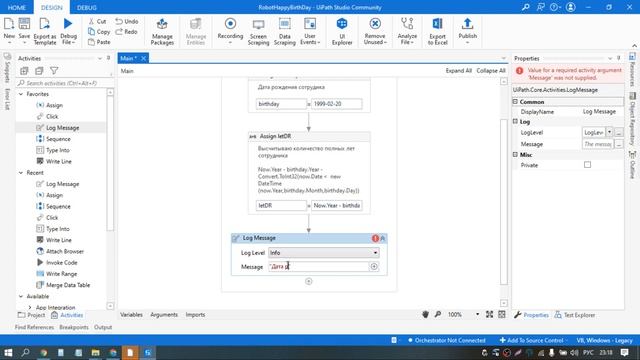Open Export as Template
Screen dimensions: 640x360
tap(45, 31)
